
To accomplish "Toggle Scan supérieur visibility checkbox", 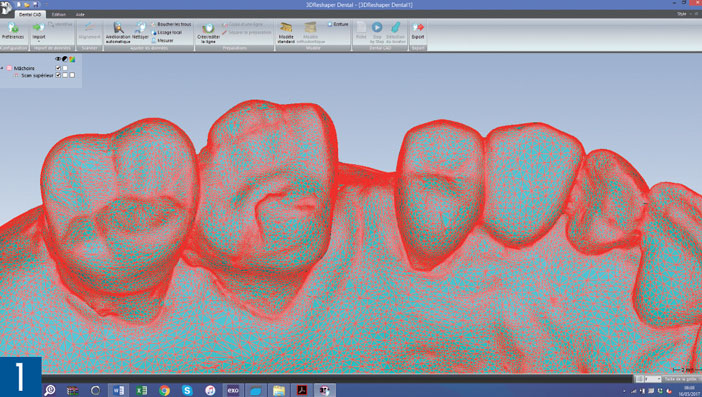I will 58,75.
